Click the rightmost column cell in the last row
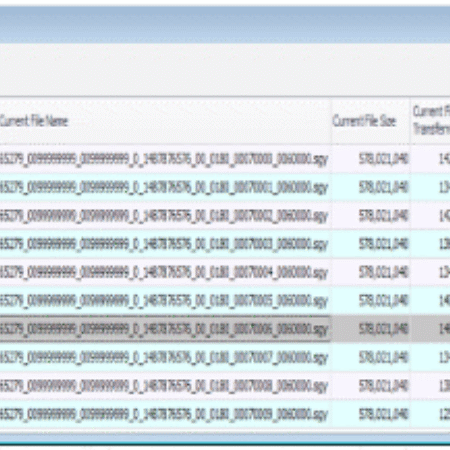This screenshot has width=450, height=450. click(x=430, y=414)
